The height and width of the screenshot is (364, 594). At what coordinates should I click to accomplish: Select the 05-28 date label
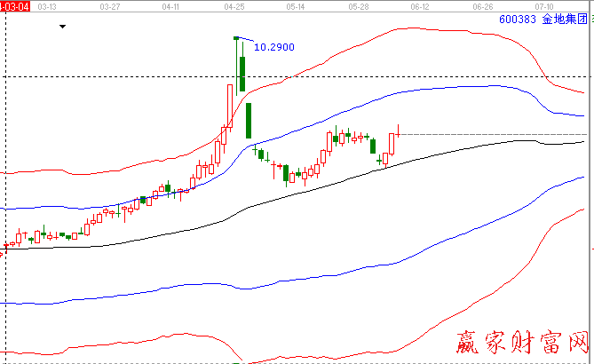click(x=359, y=5)
